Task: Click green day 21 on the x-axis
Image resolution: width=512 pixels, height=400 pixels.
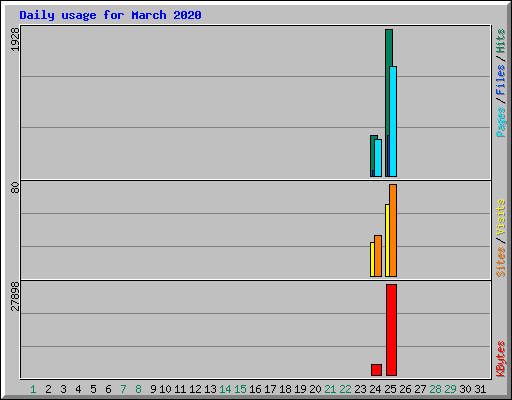Action: click(x=330, y=389)
